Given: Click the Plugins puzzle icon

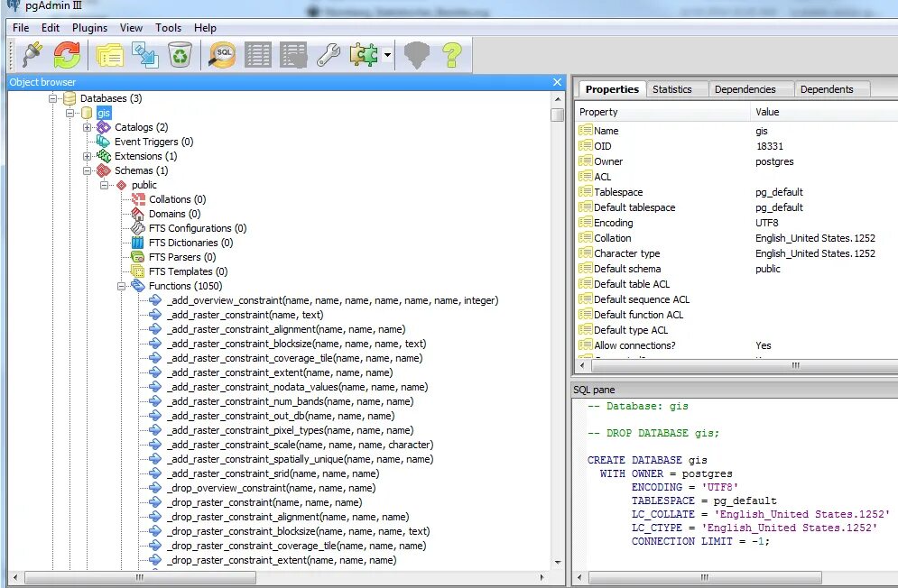Looking at the screenshot, I should coord(365,55).
